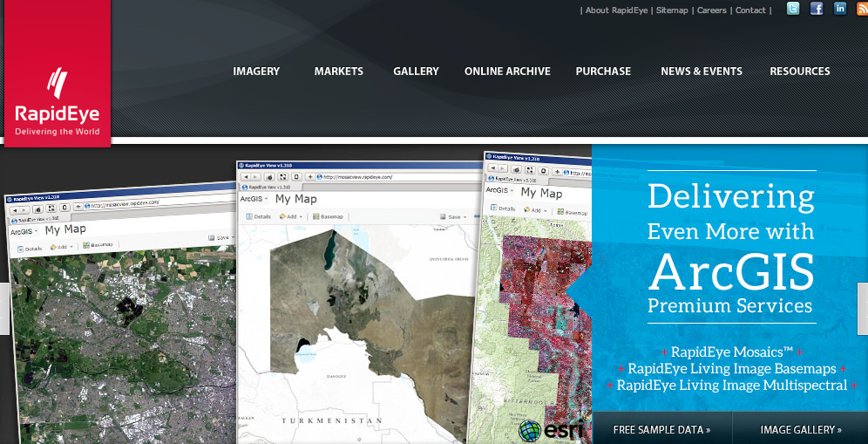Click the Delivering Even More ArcGIS banner
This screenshot has height=444, width=868.
pyautogui.click(x=730, y=247)
